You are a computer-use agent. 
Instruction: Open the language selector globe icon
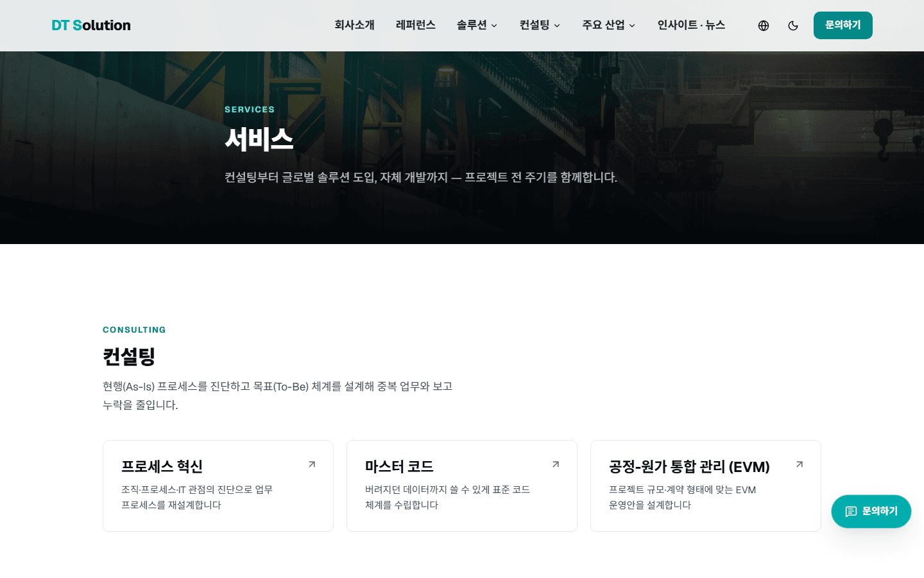tap(764, 26)
